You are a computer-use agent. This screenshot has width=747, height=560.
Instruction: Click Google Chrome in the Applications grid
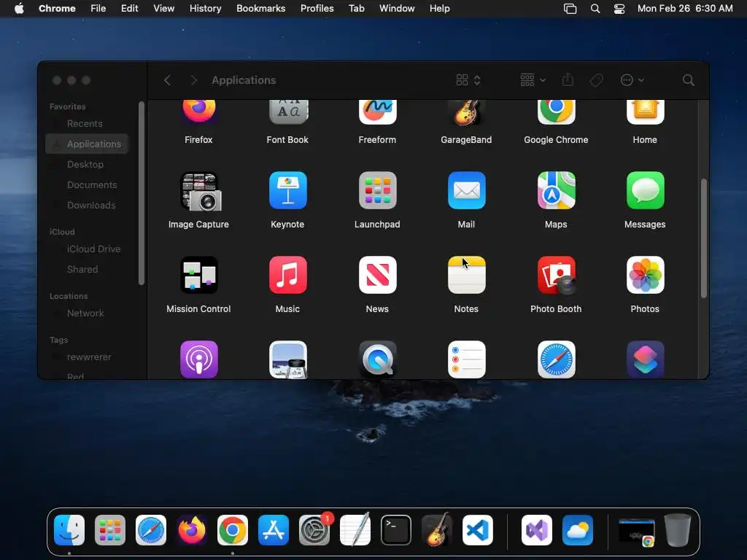point(556,112)
